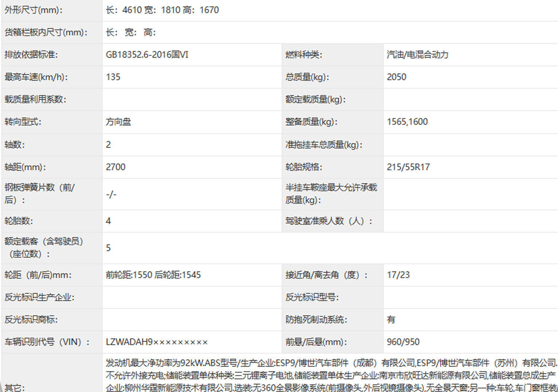The image size is (558, 392).
Task: Select overhang value 960/950
Action: (403, 342)
